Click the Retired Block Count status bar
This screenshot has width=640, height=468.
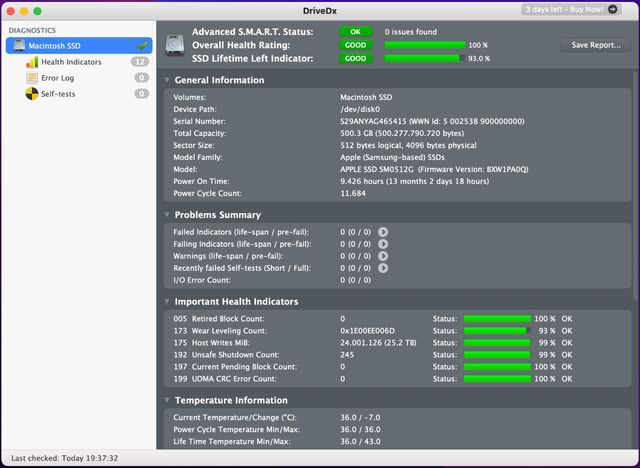pos(497,319)
